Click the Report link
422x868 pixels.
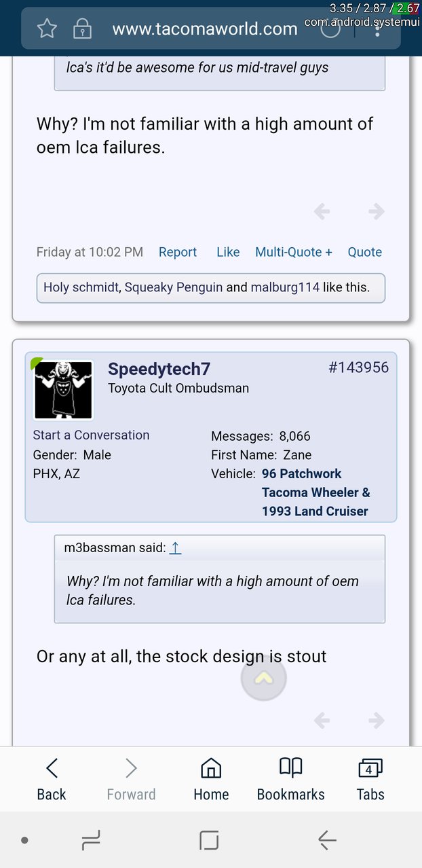(x=178, y=252)
